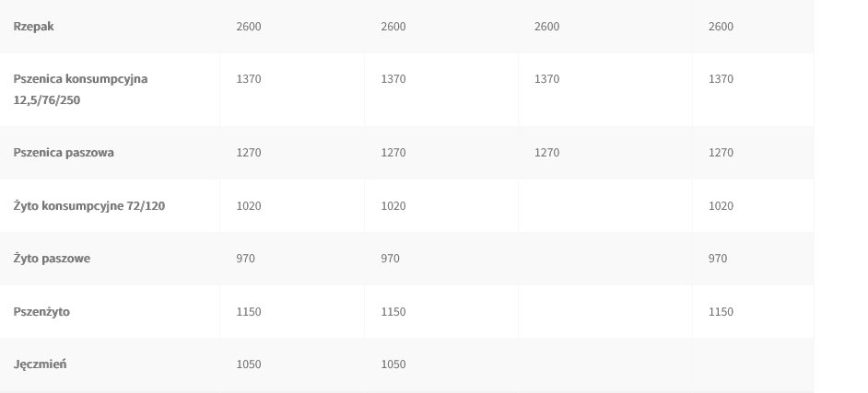Select Rzepak's last-column 2600 value
The image size is (868, 393).
(x=721, y=27)
